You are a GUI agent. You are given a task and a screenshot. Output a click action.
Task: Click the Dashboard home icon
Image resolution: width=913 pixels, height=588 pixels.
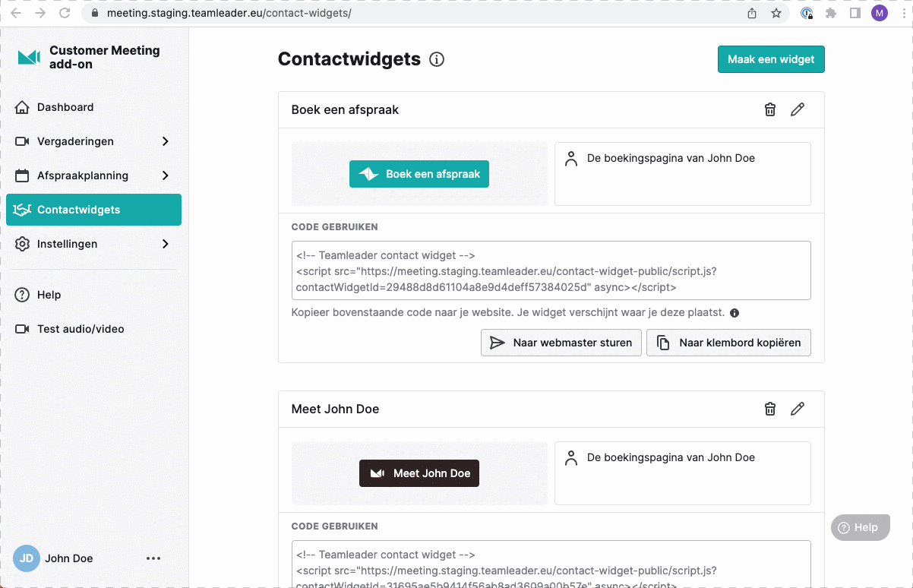click(23, 107)
